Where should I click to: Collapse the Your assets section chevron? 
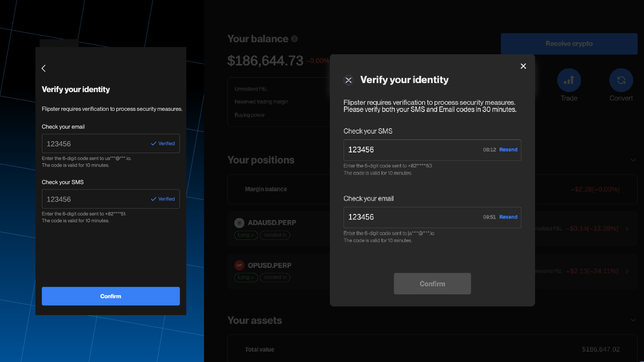pos(633,320)
